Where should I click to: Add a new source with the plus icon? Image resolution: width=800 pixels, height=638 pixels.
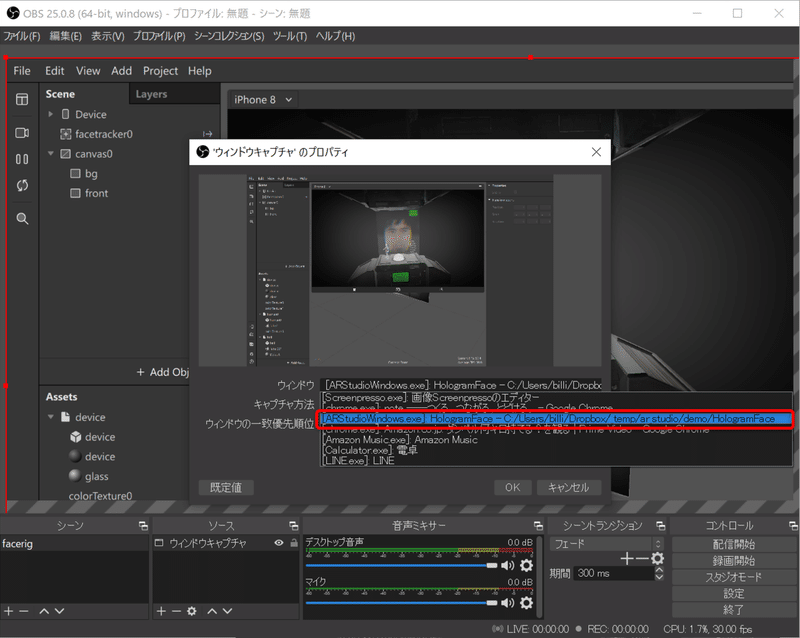[x=161, y=611]
